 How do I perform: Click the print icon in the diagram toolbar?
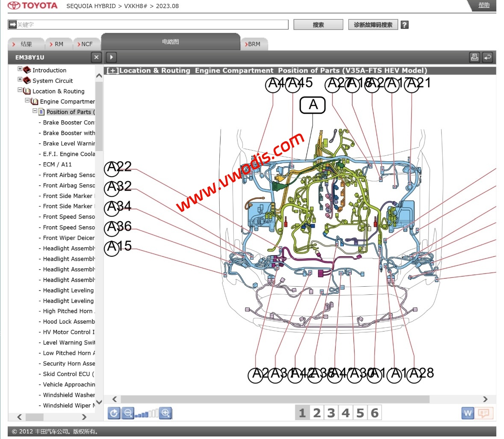coord(475,57)
